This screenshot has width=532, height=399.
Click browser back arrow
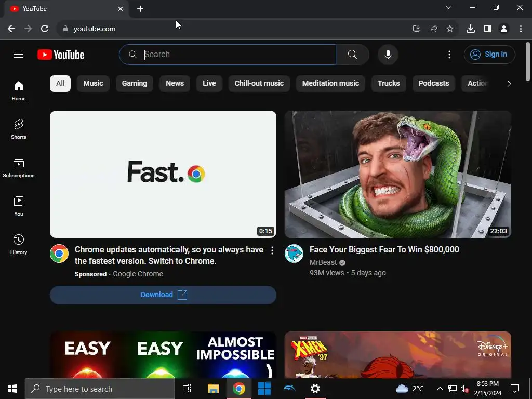pyautogui.click(x=11, y=29)
